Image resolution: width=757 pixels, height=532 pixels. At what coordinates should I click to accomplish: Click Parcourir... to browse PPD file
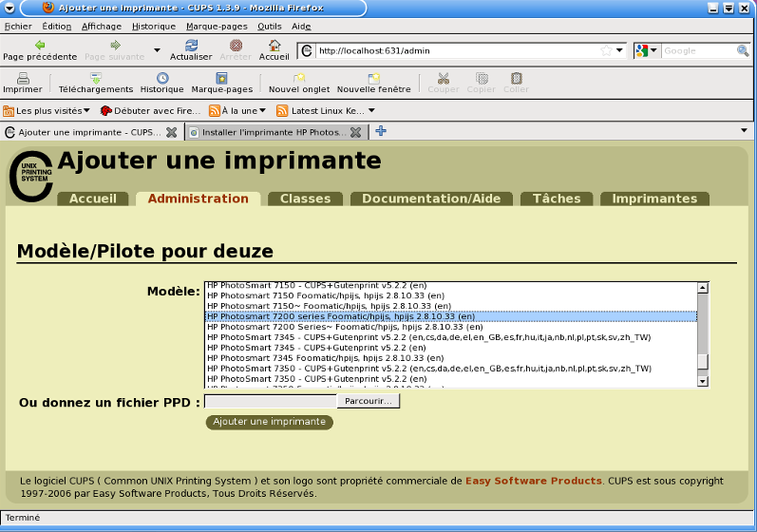pos(369,401)
